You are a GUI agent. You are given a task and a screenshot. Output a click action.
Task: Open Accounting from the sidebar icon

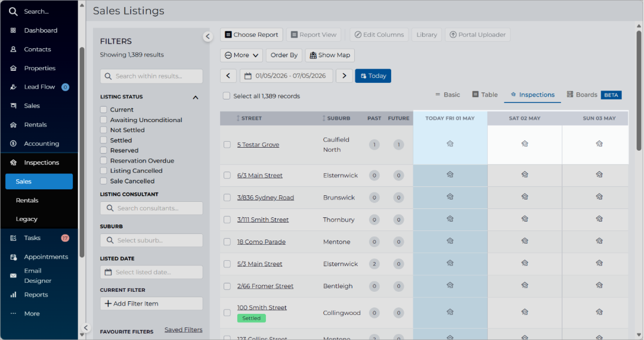pyautogui.click(x=13, y=144)
